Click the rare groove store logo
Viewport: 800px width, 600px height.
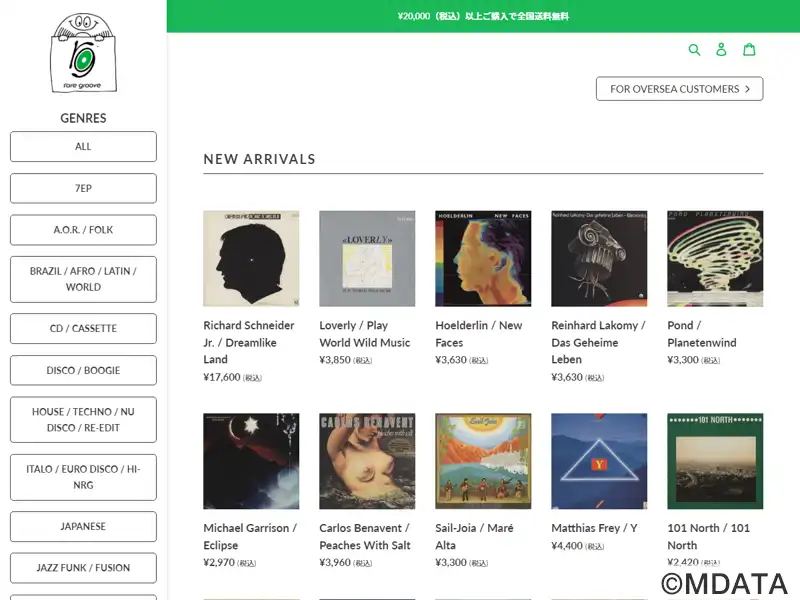[x=83, y=53]
